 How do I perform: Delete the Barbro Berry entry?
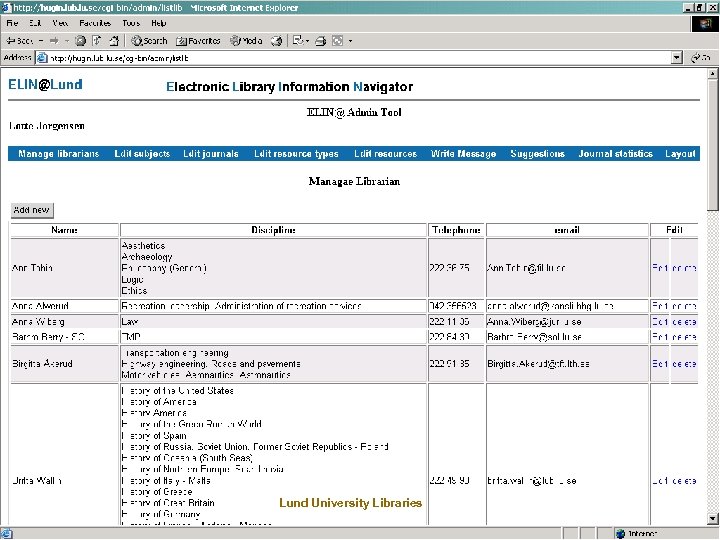coord(684,337)
